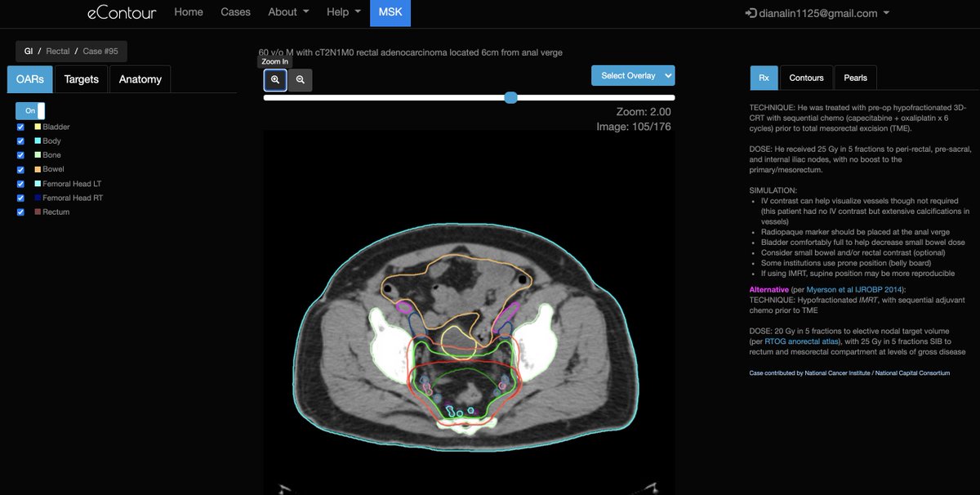Uncheck the Rectum contour visibility
Screen dimensions: 980x495
(x=20, y=212)
